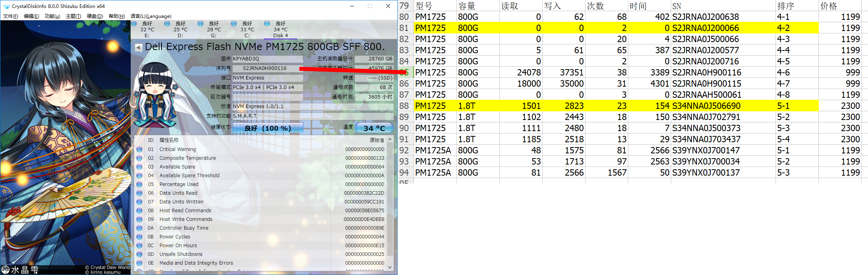Screen dimensions: 868x275
Task: Click the power on hours 3605 小时
Action: click(374, 97)
